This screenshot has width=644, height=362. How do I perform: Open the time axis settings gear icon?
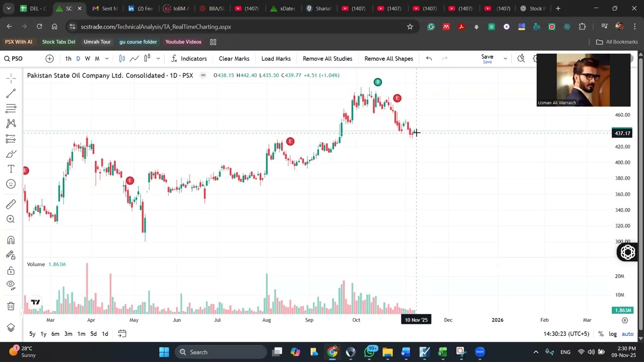point(625,320)
